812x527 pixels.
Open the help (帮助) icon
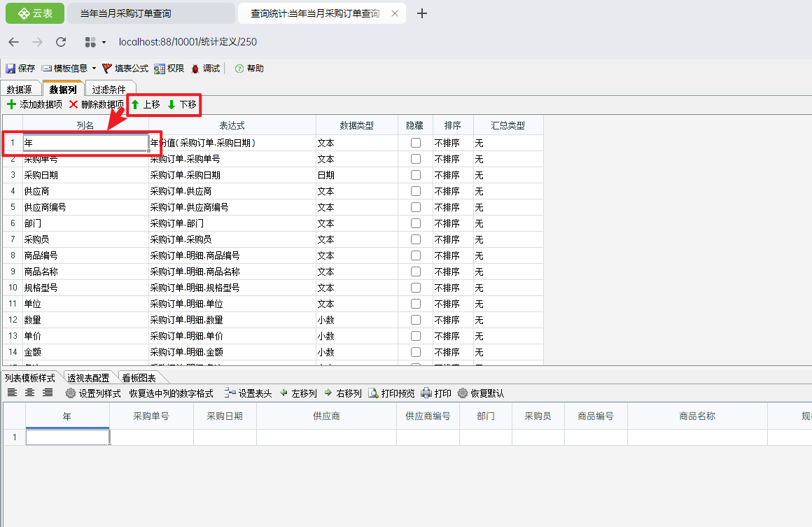(x=239, y=69)
